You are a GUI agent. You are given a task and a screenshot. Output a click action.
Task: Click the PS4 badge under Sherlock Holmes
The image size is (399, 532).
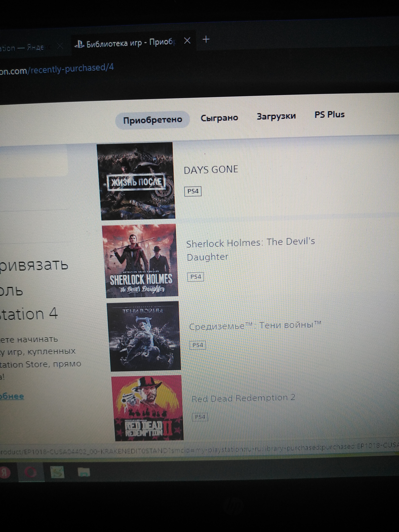coord(196,277)
